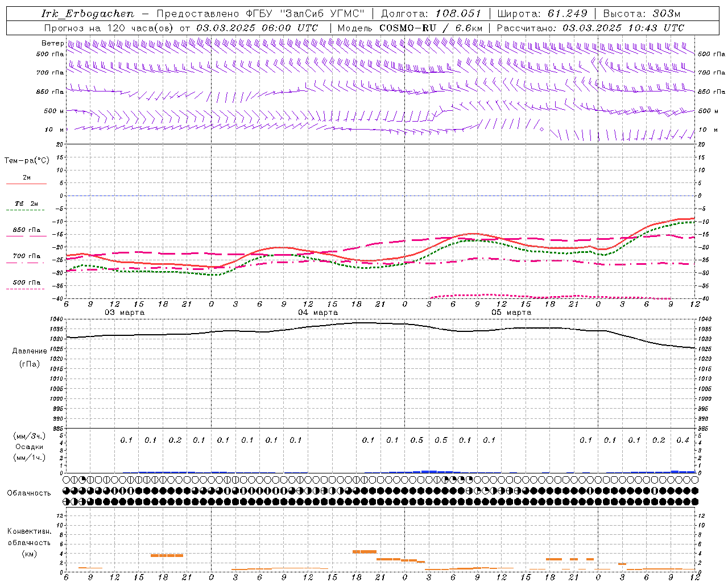Image resolution: width=728 pixels, height=582 pixels.
Task: Click the text Прогноз на 120 часа(ов)
Action: [x=110, y=28]
